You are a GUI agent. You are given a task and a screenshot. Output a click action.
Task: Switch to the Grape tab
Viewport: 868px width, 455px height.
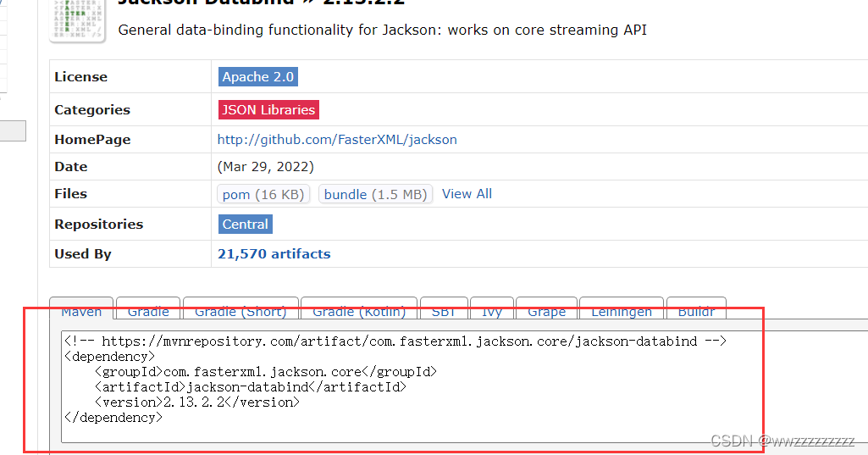tap(546, 310)
